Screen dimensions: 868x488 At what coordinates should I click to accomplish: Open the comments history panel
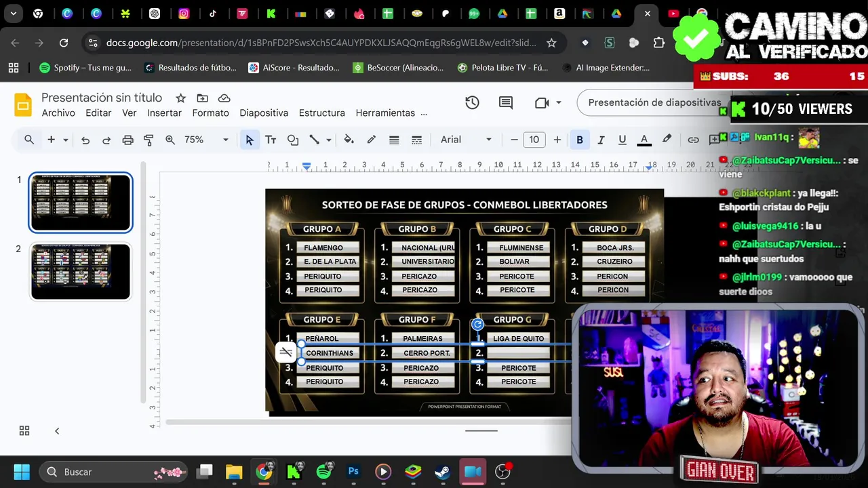506,102
